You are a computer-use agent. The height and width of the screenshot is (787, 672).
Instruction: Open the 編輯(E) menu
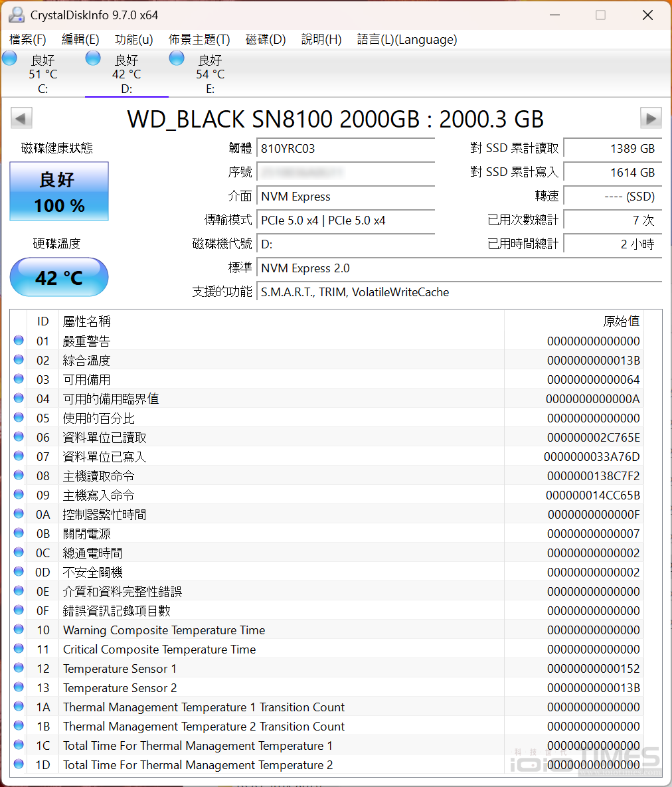pyautogui.click(x=80, y=40)
